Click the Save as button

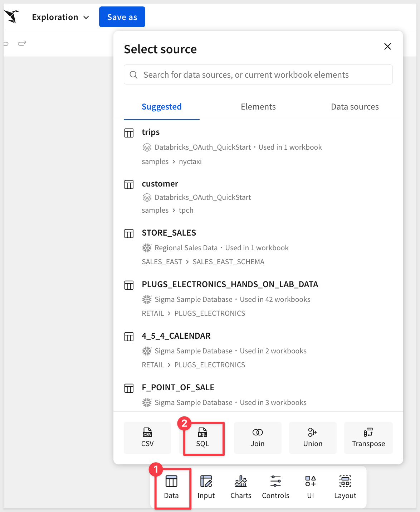pyautogui.click(x=122, y=17)
